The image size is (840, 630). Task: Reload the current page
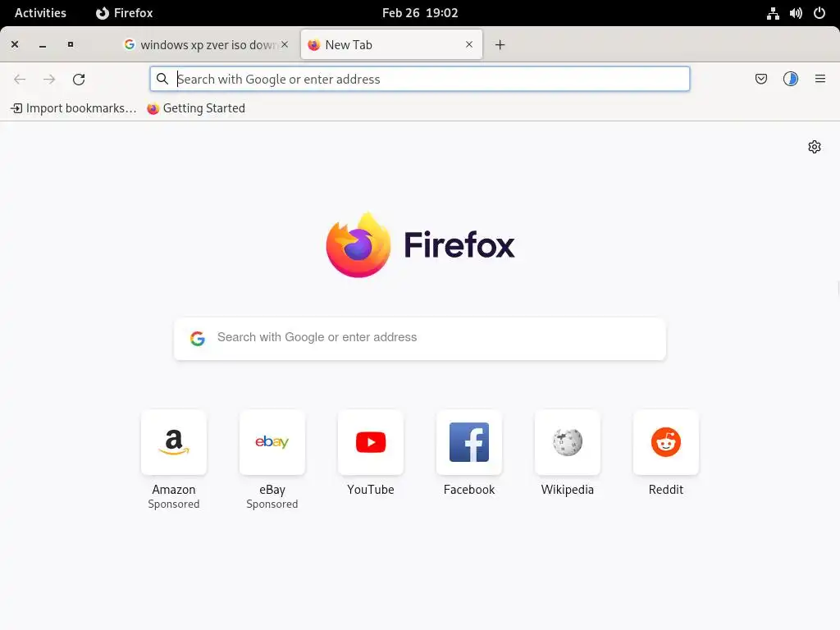tap(79, 80)
